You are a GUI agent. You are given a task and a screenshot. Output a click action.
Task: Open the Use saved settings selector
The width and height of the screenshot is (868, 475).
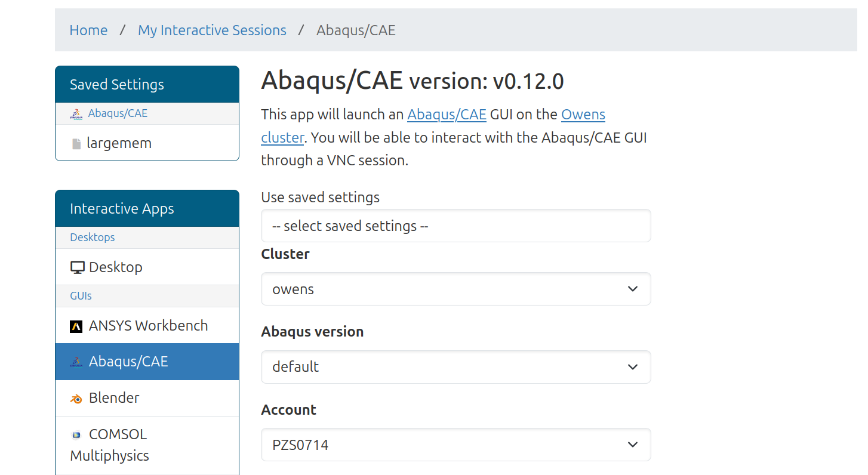[455, 226]
